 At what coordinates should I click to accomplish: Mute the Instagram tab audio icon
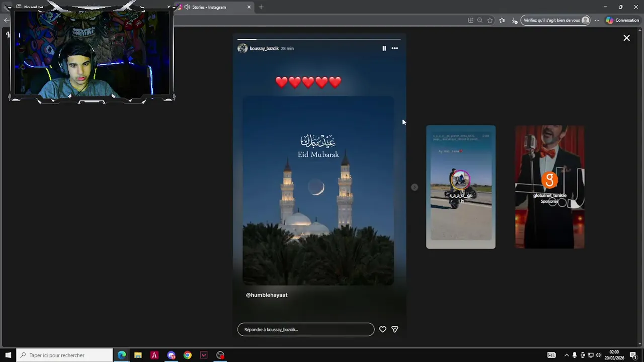pyautogui.click(x=187, y=7)
